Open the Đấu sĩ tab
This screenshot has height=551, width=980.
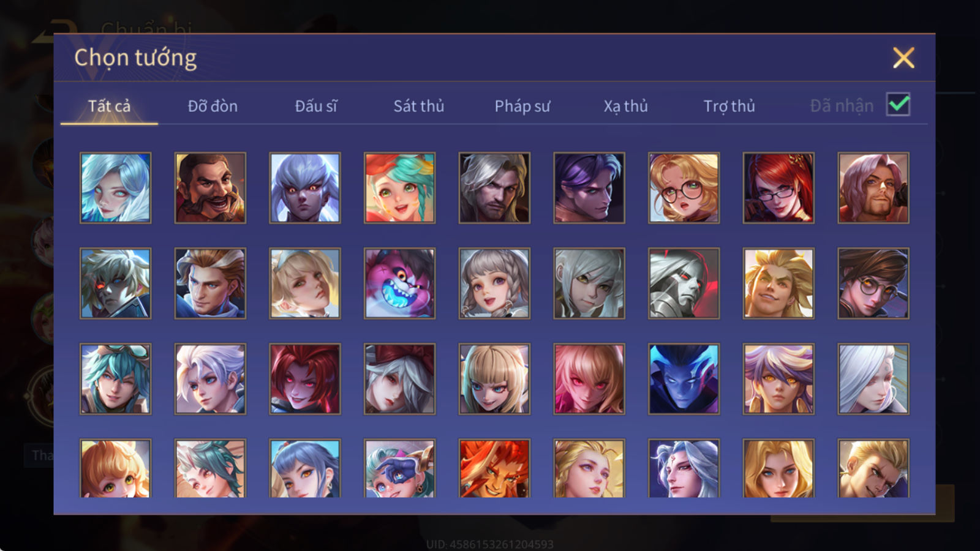(315, 106)
